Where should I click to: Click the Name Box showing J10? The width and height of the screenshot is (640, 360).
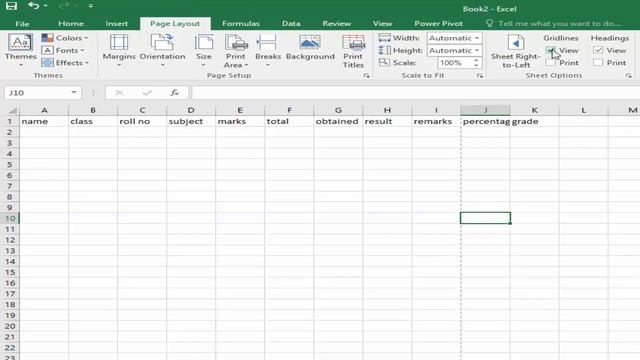pos(37,93)
